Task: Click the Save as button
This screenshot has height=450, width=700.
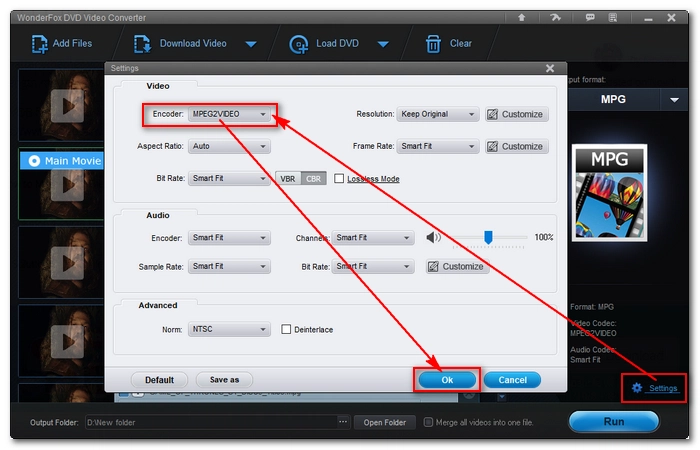Action: [x=224, y=380]
